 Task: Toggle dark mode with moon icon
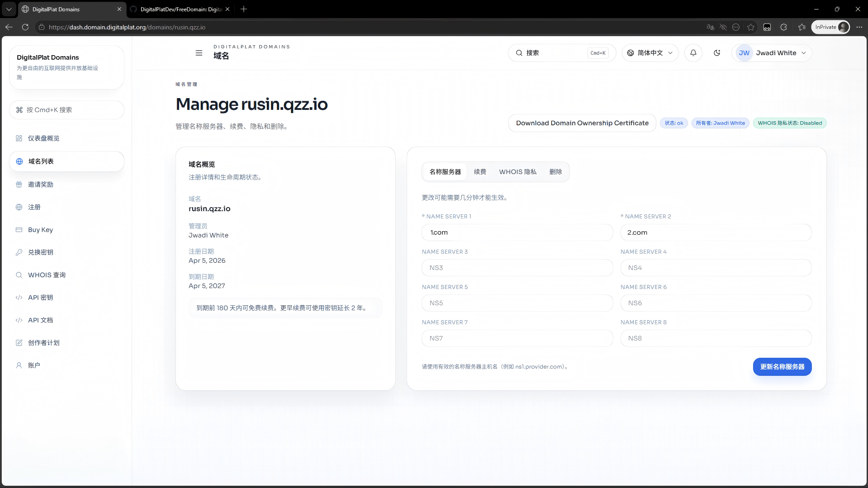pyautogui.click(x=717, y=53)
